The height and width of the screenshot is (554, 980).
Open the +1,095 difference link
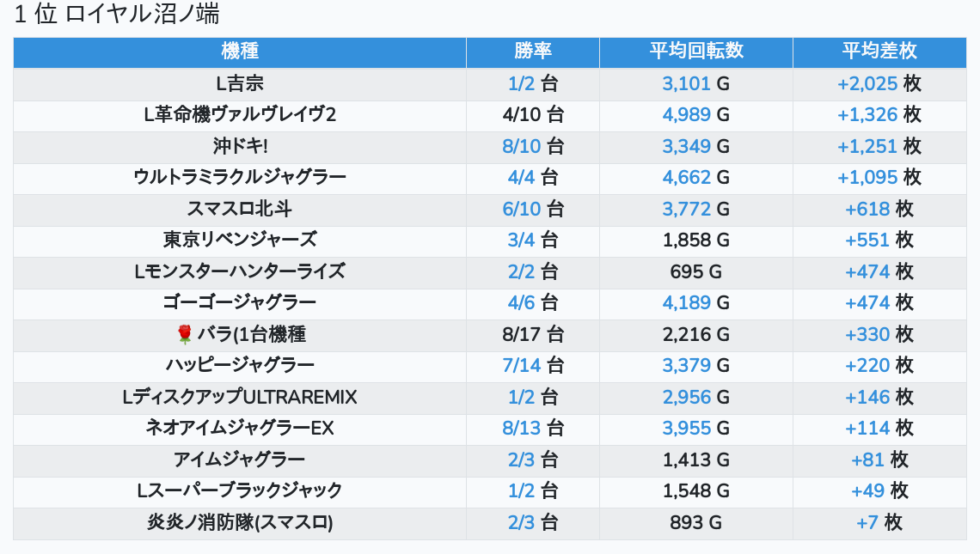coord(867,177)
